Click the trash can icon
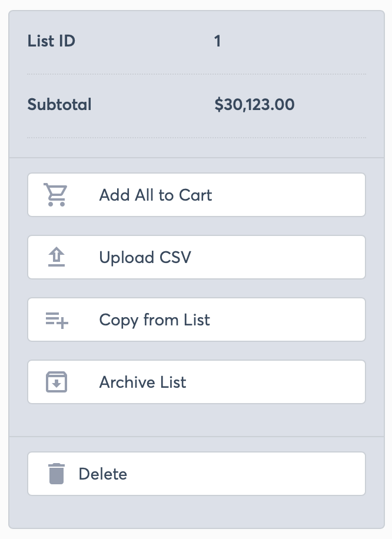Image resolution: width=392 pixels, height=539 pixels. (57, 474)
